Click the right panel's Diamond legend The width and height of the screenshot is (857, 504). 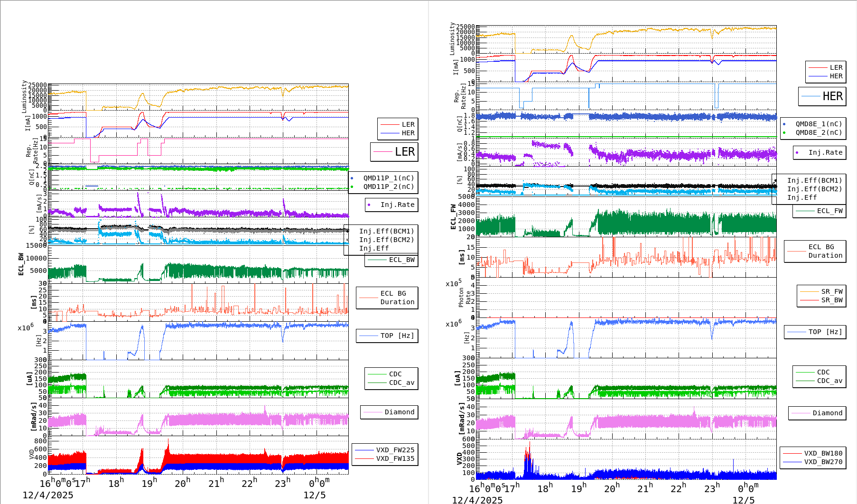coord(816,413)
